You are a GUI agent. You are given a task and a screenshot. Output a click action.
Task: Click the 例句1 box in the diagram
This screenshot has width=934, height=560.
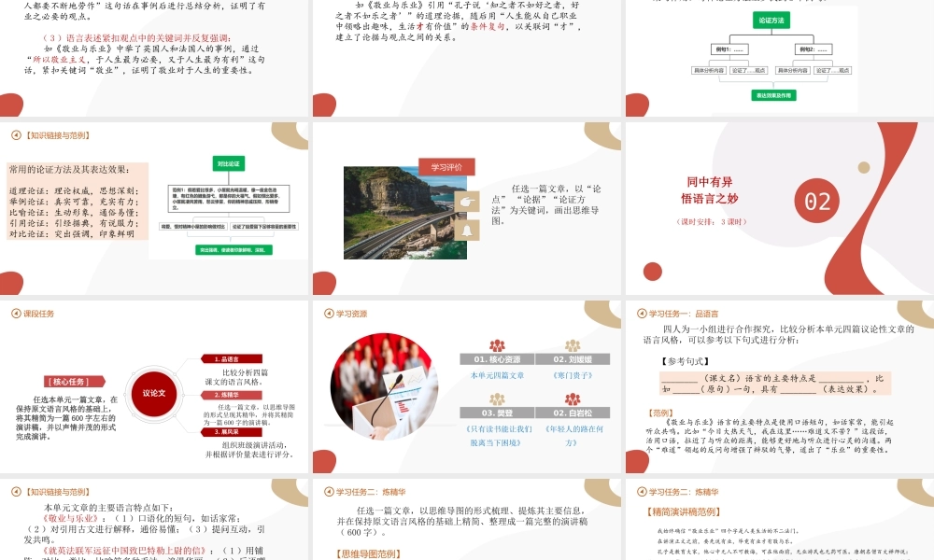click(729, 49)
